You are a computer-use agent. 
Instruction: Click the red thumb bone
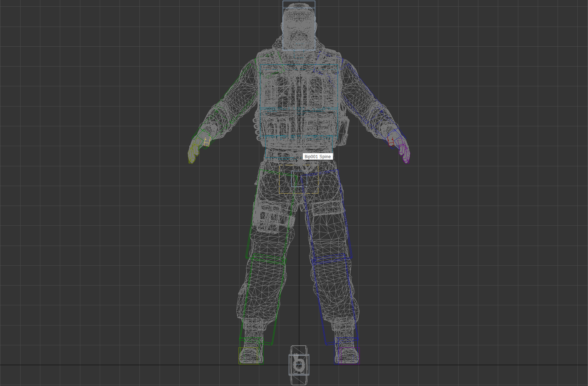(x=391, y=142)
